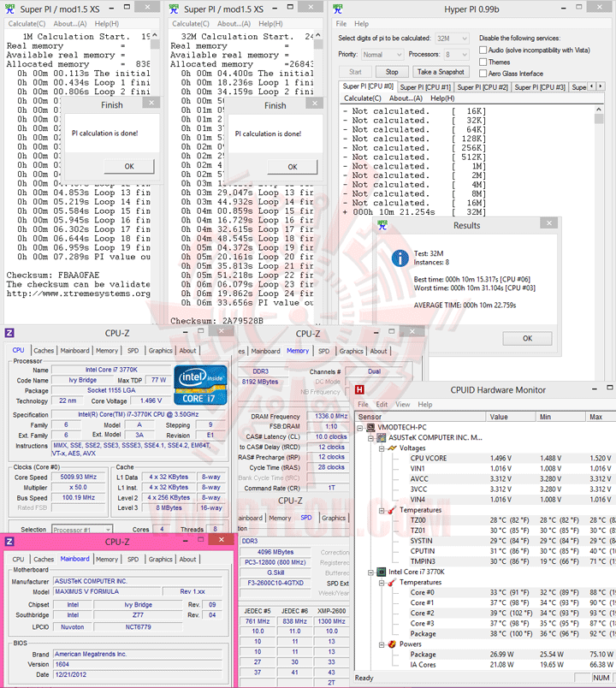Select the CPUTIN temperature row
The image size is (616, 688).
pyautogui.click(x=485, y=551)
